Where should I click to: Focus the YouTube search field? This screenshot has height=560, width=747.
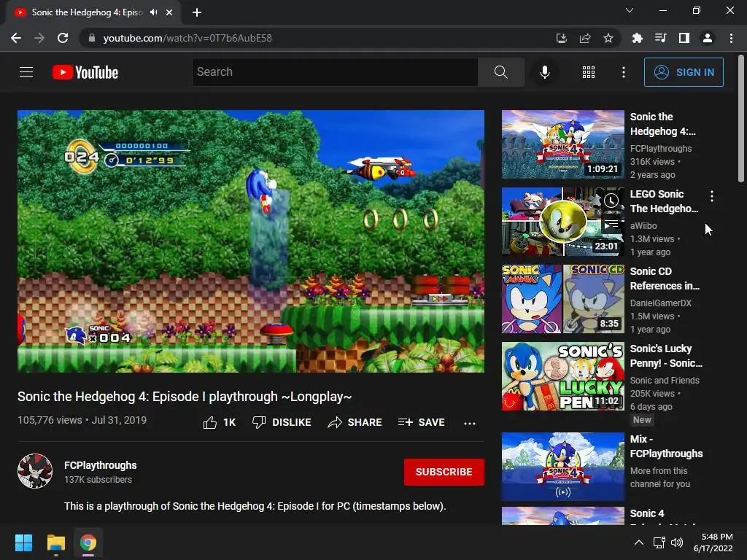pyautogui.click(x=335, y=72)
